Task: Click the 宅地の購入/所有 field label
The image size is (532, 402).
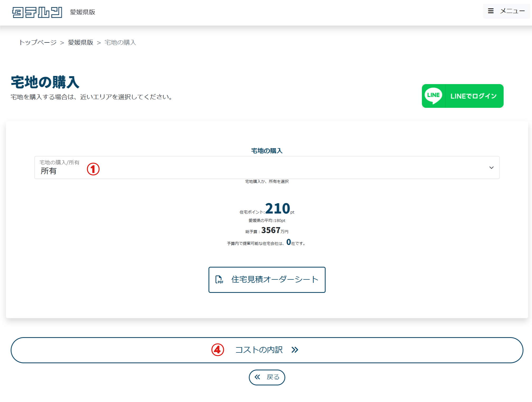Action: point(59,162)
